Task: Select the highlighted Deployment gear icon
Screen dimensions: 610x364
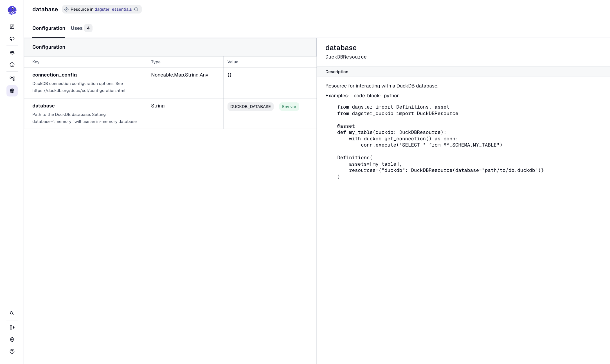Action: (12, 91)
